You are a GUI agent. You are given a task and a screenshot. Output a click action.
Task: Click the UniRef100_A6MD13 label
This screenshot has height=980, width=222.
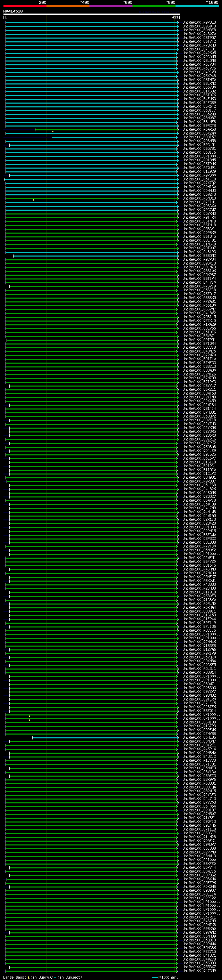click(199, 198)
